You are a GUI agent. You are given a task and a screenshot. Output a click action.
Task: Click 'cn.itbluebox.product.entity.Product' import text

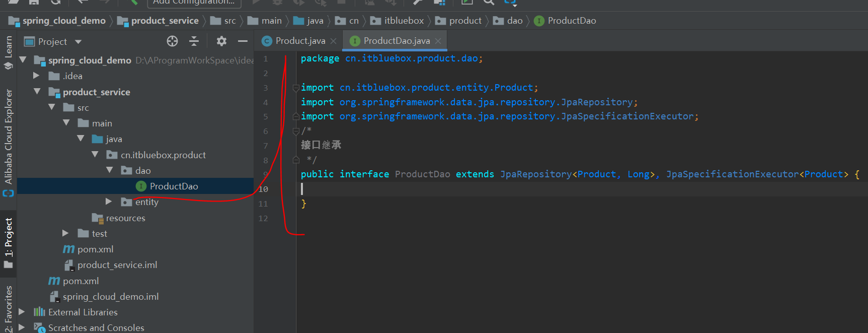coord(436,88)
